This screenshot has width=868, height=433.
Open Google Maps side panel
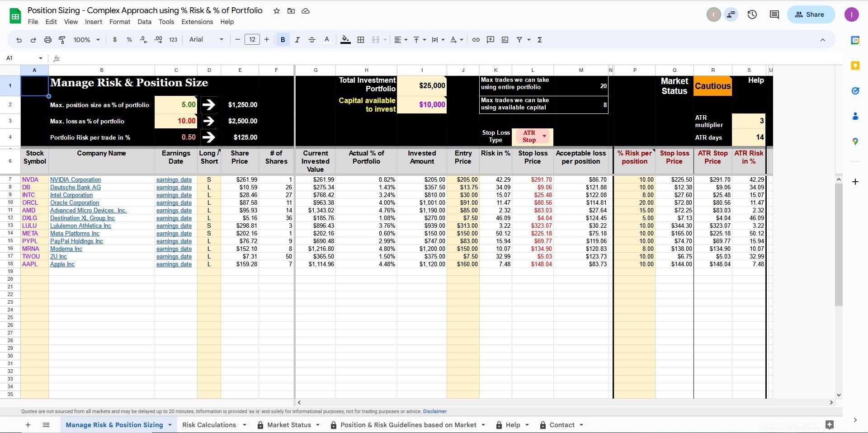pos(855,141)
